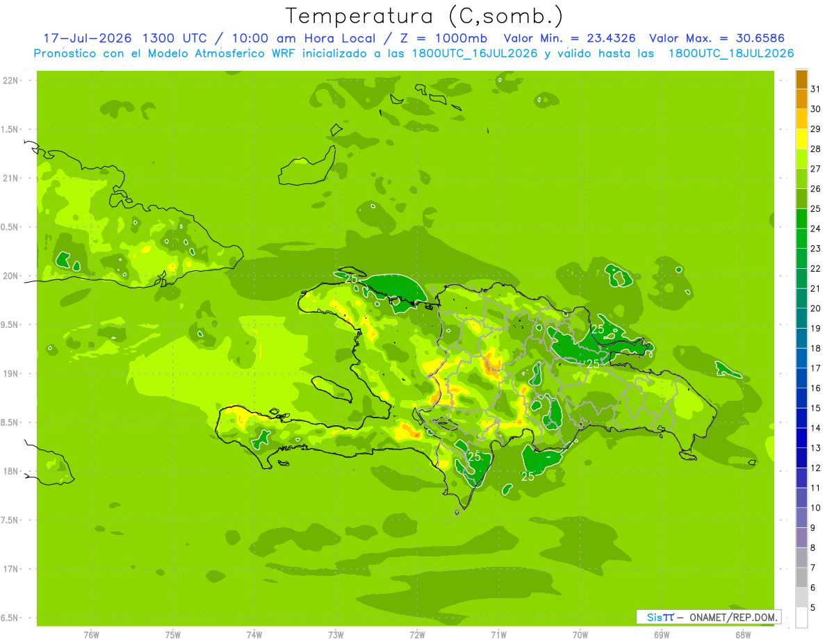This screenshot has height=644, width=834.
Task: Click the longitude label "74W"
Action: click(x=254, y=636)
